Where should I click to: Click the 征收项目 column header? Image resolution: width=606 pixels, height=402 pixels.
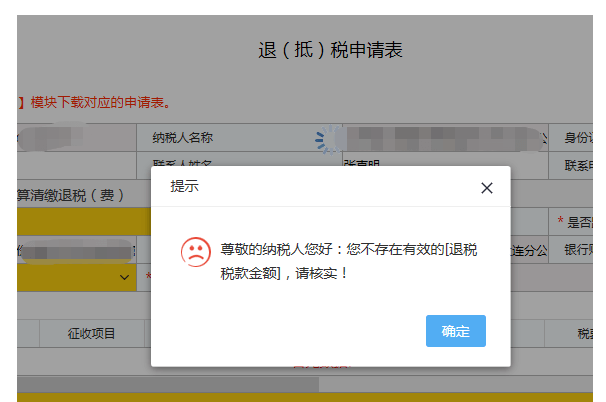(x=91, y=333)
